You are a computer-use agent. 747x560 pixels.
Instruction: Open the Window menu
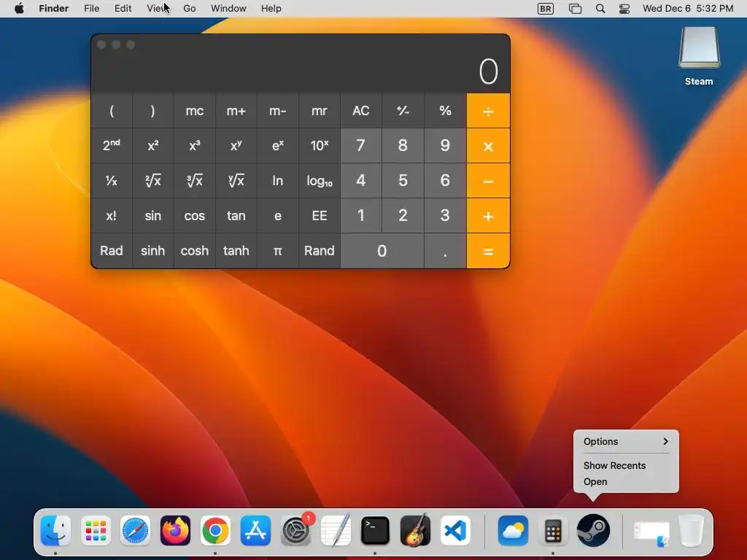228,9
